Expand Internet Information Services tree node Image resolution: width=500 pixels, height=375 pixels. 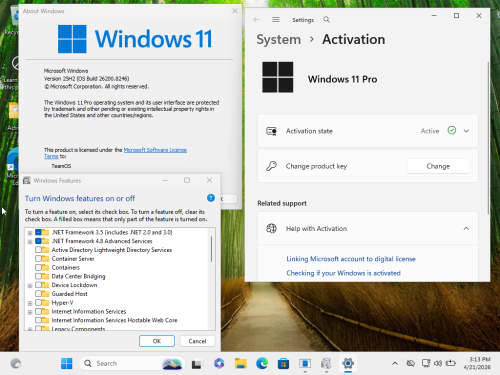tap(30, 312)
